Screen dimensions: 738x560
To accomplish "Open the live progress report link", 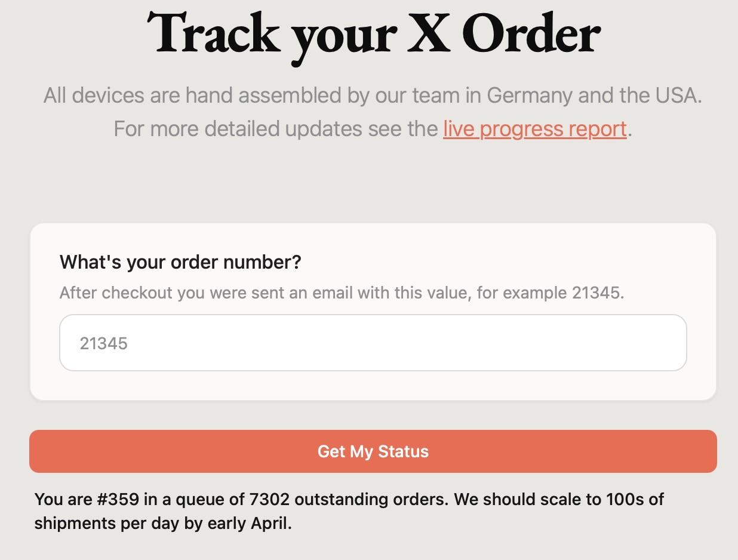I will (x=534, y=129).
